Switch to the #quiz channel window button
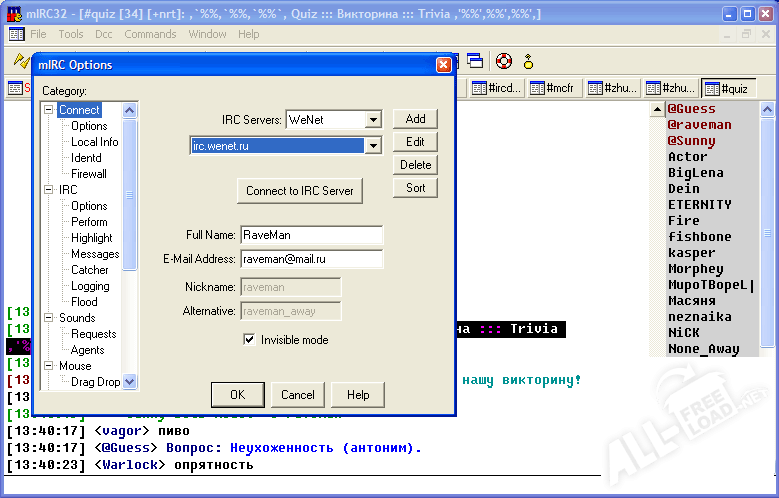Viewport: 779px width, 498px height. coord(729,88)
